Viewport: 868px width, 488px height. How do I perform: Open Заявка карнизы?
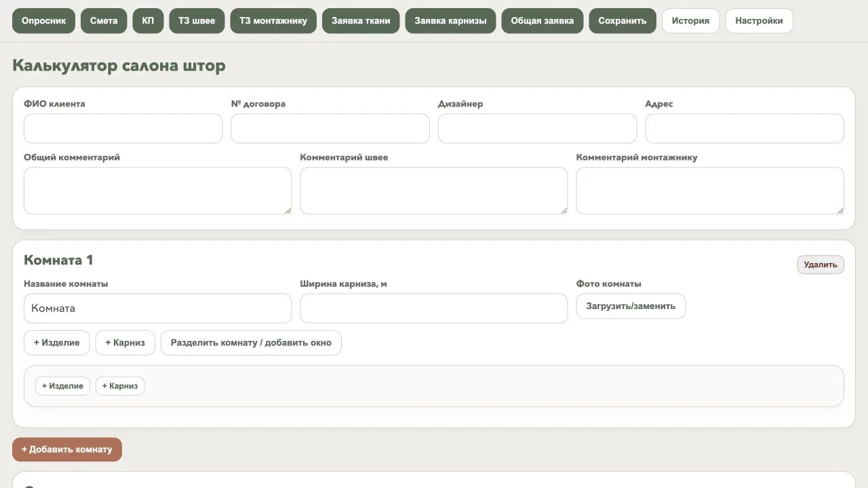tap(450, 20)
